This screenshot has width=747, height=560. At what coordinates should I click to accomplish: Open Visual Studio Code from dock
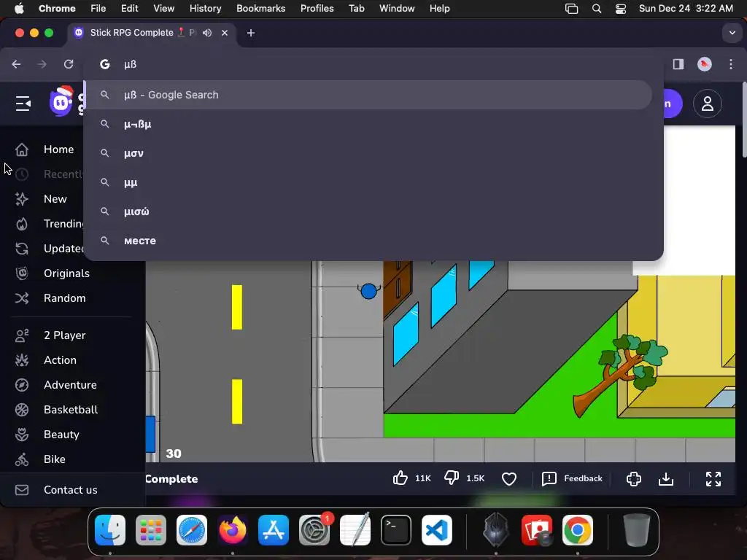coord(436,530)
